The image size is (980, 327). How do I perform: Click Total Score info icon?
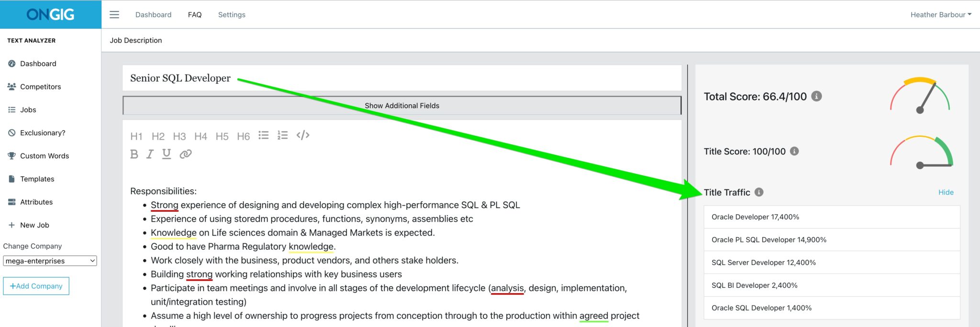click(x=817, y=97)
